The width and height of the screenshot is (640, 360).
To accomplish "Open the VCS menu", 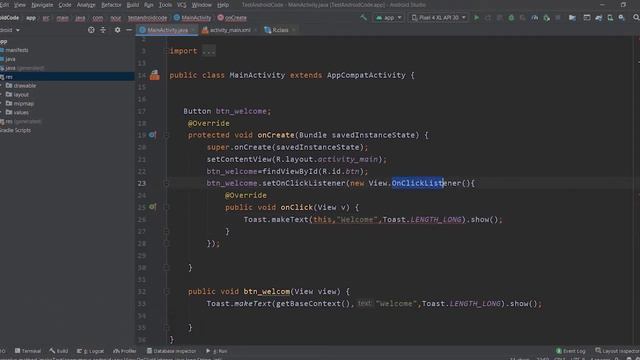I will [182, 5].
